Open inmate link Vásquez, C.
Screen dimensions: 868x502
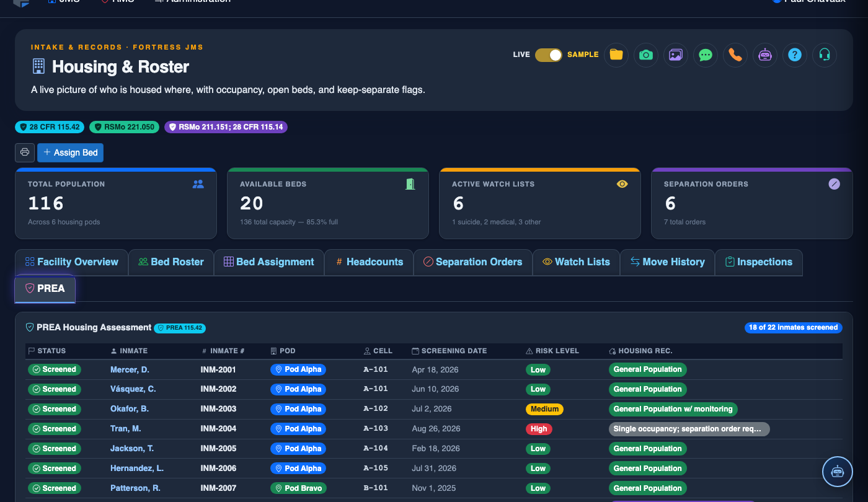point(133,389)
